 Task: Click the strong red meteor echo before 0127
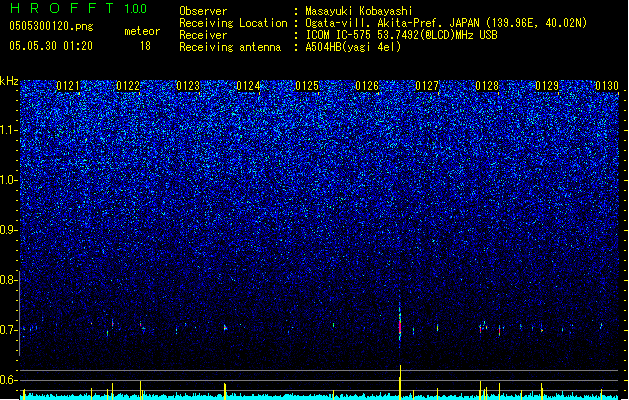point(400,323)
